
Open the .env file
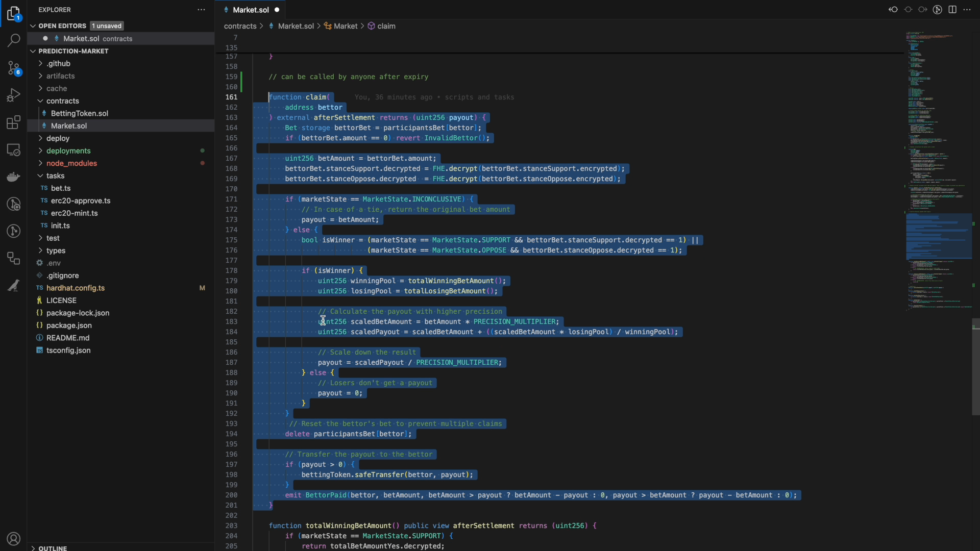coord(54,263)
